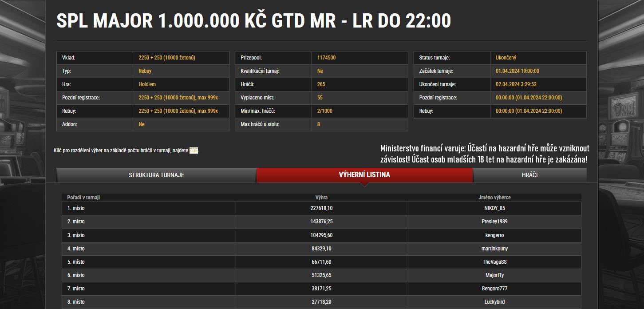The height and width of the screenshot is (309, 644).
Task: Select the Výherní listina tab
Action: (x=364, y=175)
